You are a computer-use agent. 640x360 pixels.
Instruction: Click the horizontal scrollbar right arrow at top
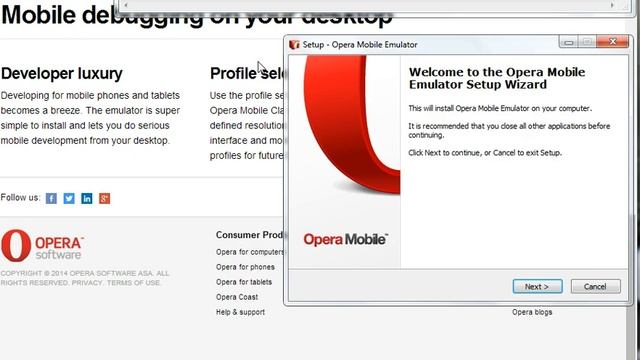tap(612, 5)
